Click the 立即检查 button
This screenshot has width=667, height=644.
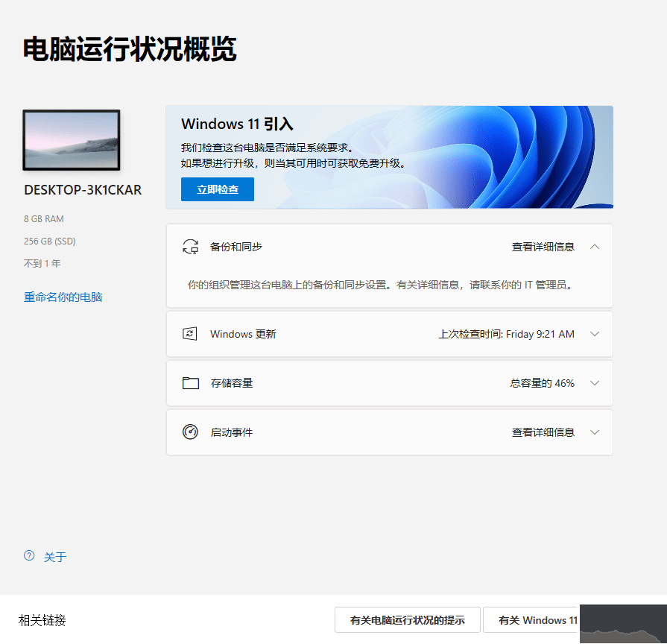(x=217, y=189)
